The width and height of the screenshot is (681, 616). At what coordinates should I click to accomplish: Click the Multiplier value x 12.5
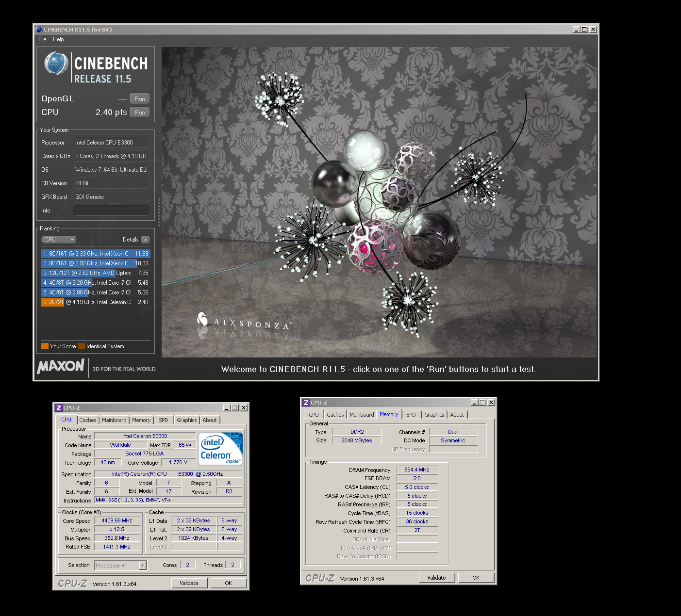pos(117,529)
